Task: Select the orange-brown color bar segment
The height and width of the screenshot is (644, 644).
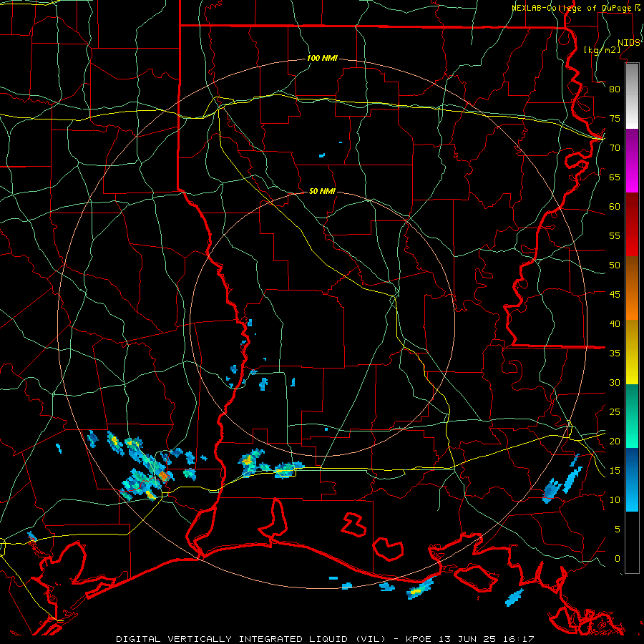Action: click(x=632, y=288)
